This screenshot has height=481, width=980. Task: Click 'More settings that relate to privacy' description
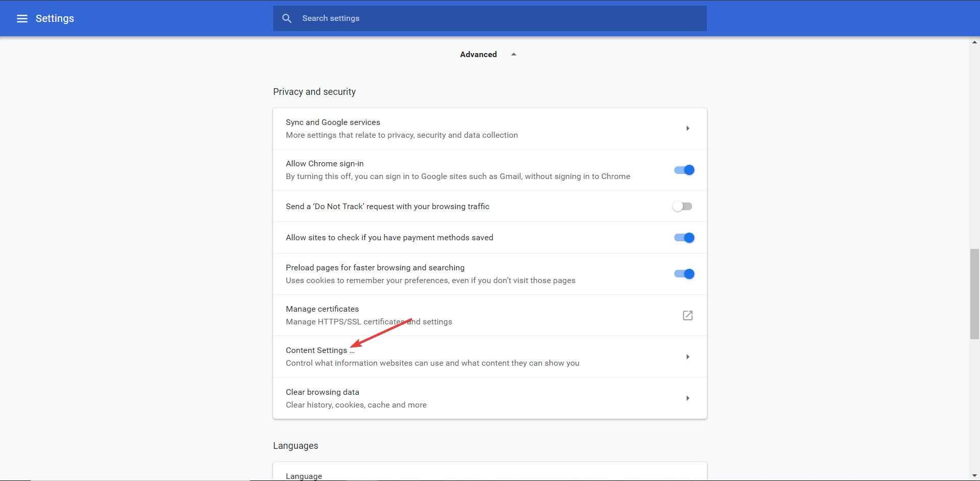(402, 135)
